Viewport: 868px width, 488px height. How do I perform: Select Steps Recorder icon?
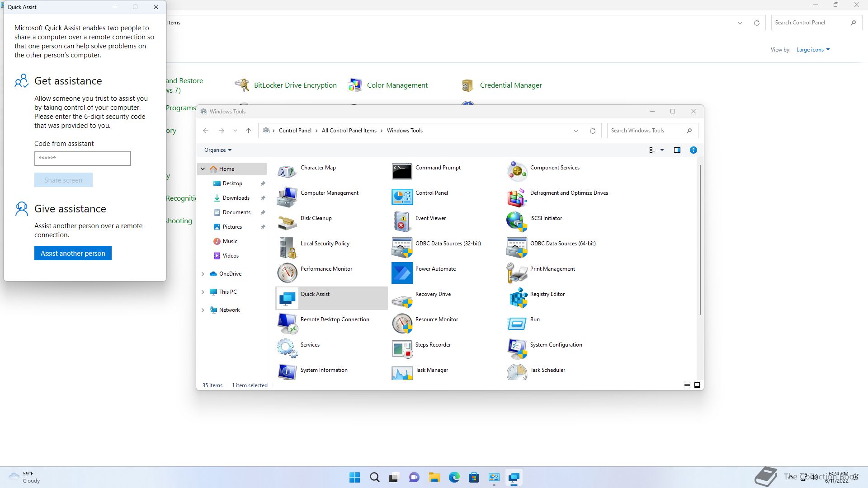(402, 349)
